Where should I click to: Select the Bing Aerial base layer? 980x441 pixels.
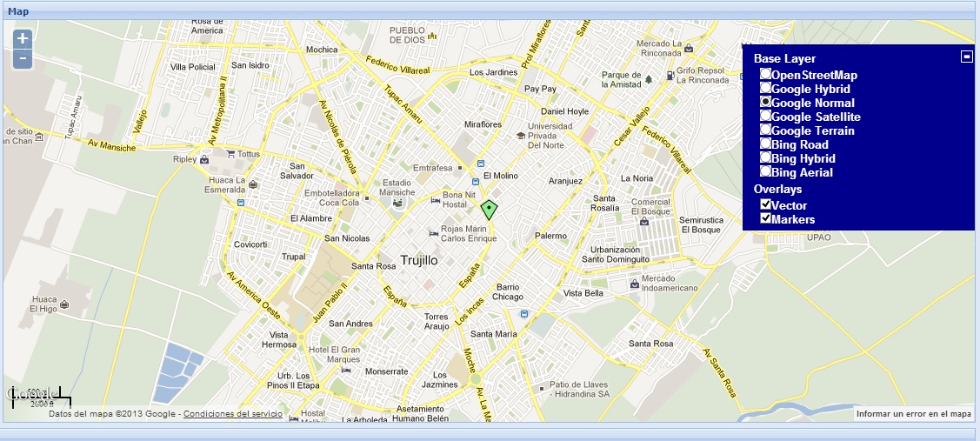tap(765, 170)
